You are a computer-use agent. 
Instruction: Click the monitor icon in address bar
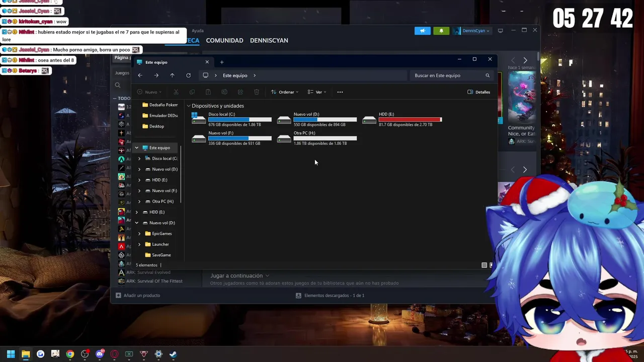pos(205,75)
